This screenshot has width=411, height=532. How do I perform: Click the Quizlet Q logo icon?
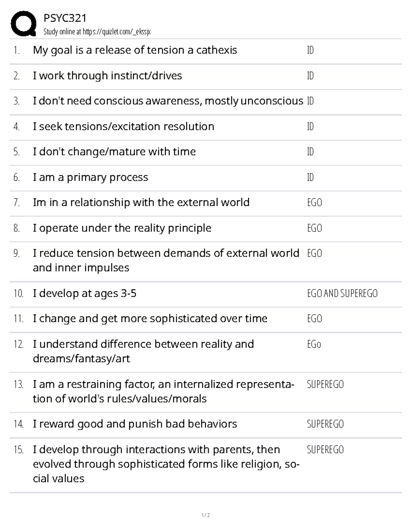click(x=23, y=24)
